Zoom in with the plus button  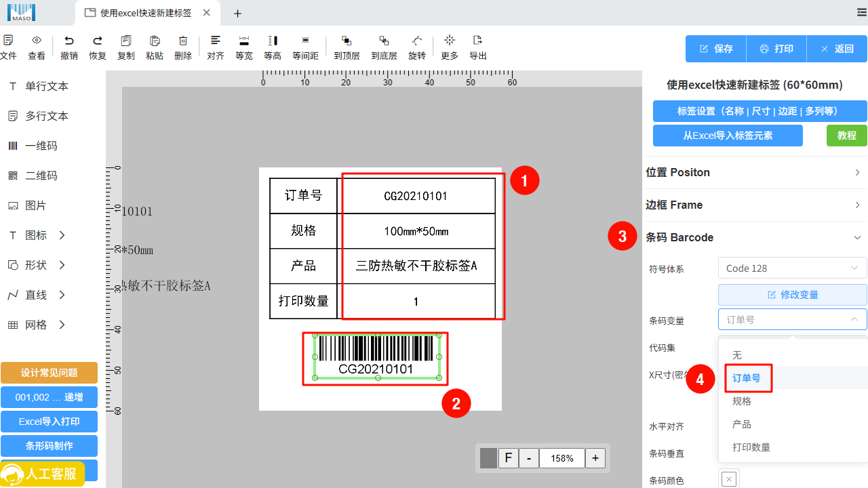[x=595, y=458]
